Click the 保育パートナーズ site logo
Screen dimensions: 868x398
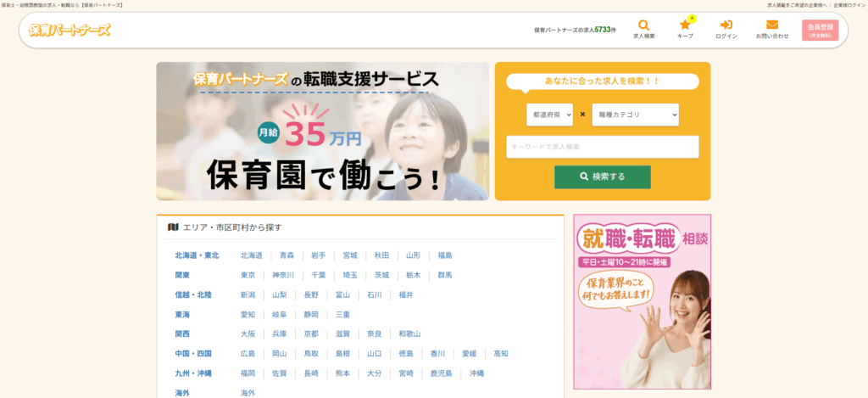pos(70,31)
